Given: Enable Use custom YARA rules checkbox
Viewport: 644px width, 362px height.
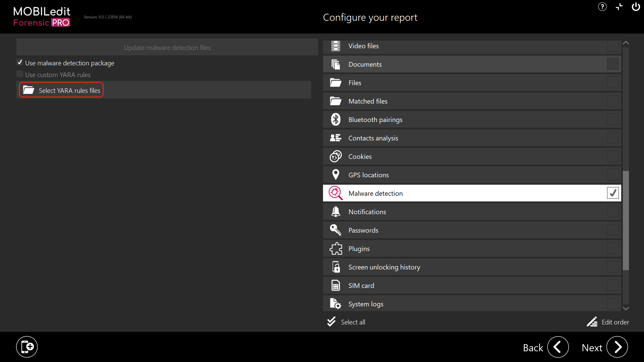Looking at the screenshot, I should click(x=20, y=74).
